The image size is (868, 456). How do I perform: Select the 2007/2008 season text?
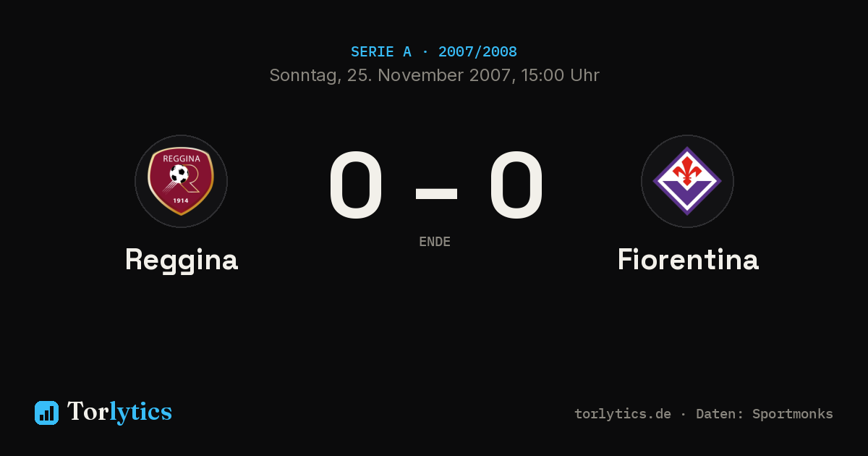tap(477, 52)
